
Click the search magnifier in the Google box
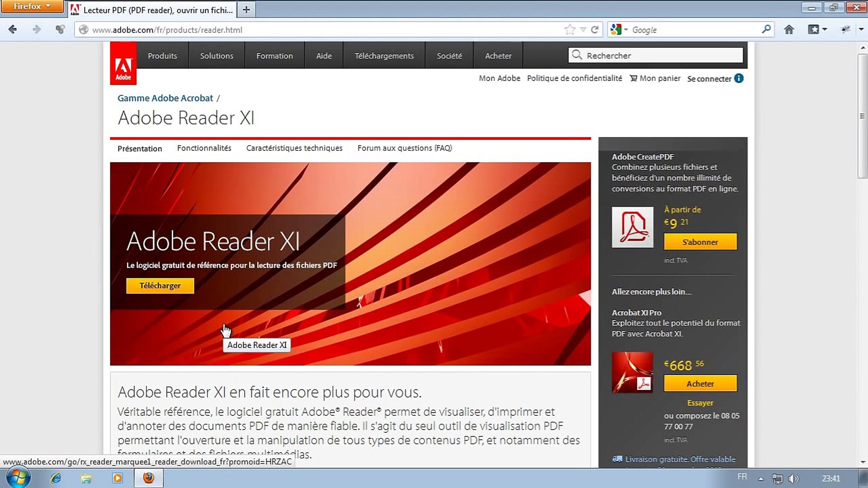click(x=766, y=29)
